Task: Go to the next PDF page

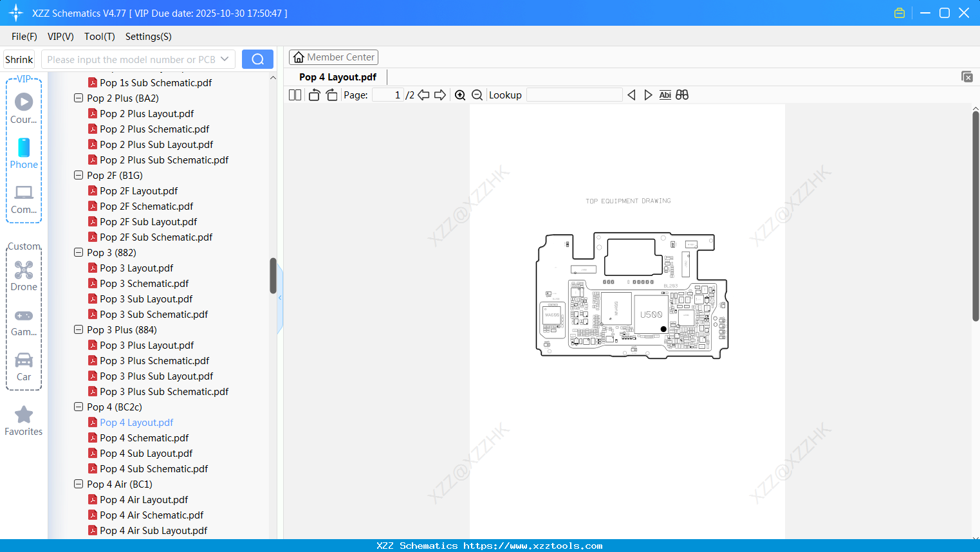Action: pos(439,95)
